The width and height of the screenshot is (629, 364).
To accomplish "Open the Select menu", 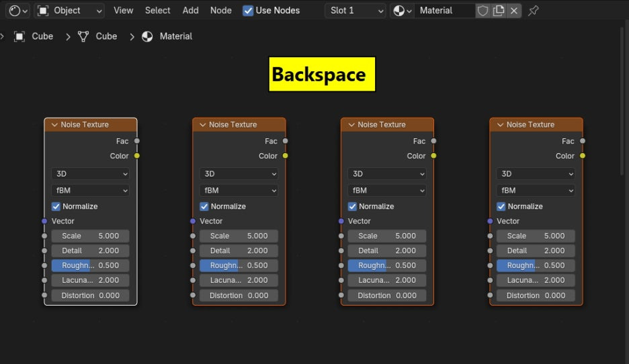I will click(x=158, y=11).
